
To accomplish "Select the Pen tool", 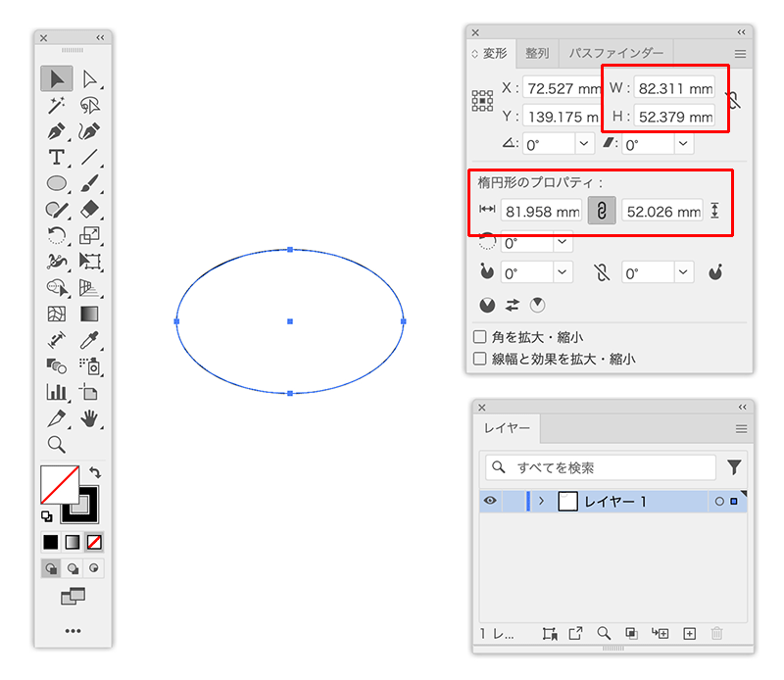I will [56, 131].
